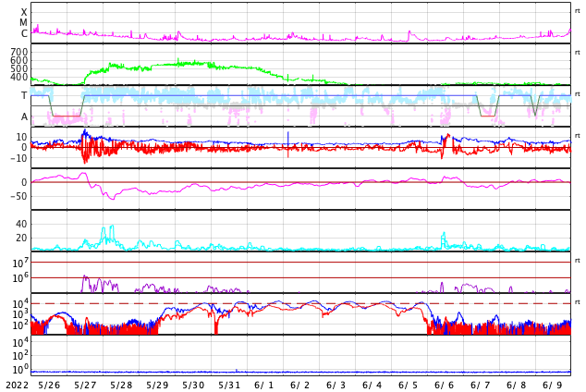Select the 10^6 axis value
Screen dimensions: 586x392
coord(19,278)
